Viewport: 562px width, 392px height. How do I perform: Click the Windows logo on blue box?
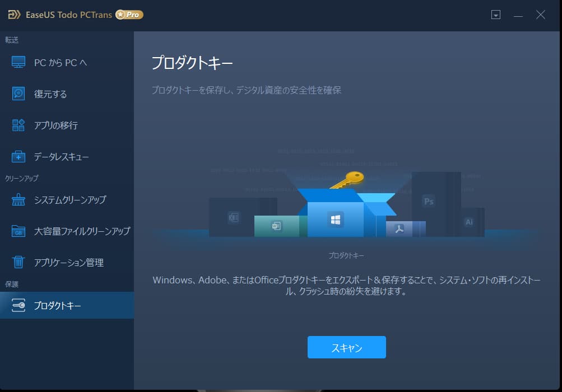pyautogui.click(x=336, y=220)
